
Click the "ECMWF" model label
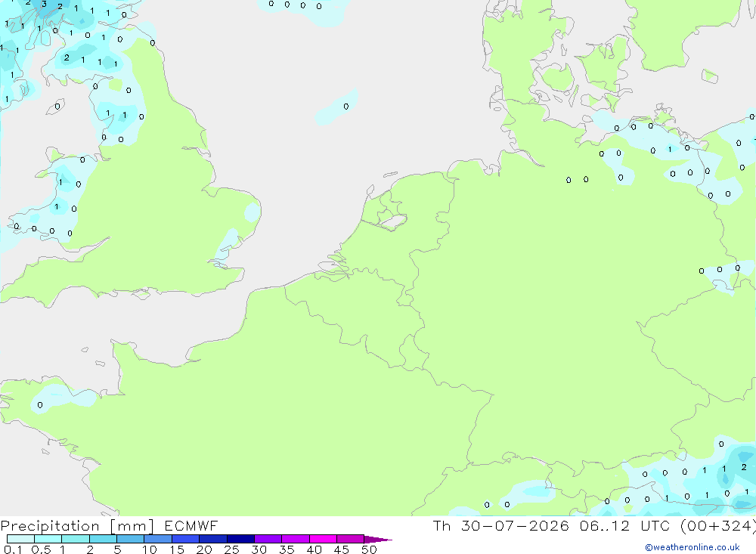point(191,525)
